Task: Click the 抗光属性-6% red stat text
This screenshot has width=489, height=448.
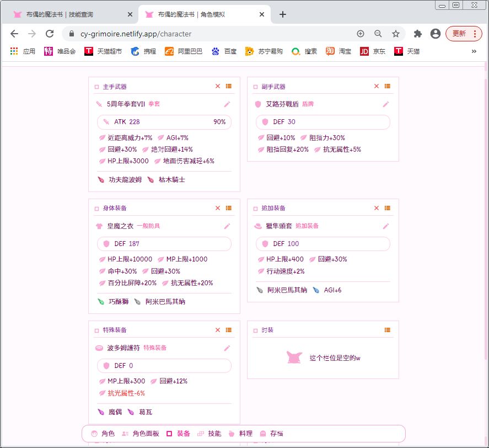Action: [126, 393]
